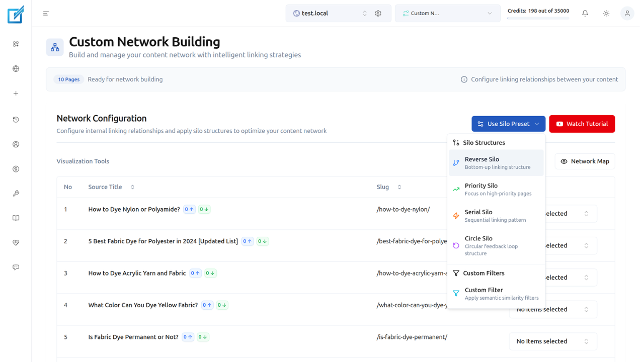Open the No Items selected dropdown for row 5

(x=552, y=341)
